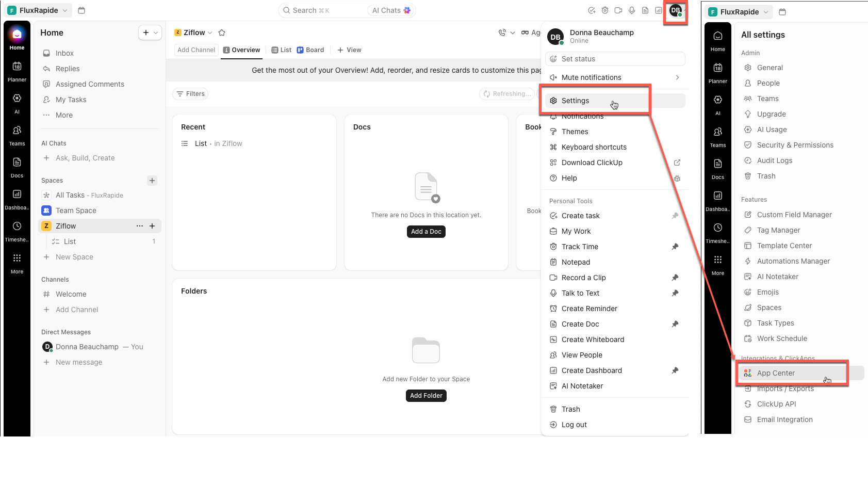
Task: Toggle the pin for Create Dashboard
Action: (675, 370)
